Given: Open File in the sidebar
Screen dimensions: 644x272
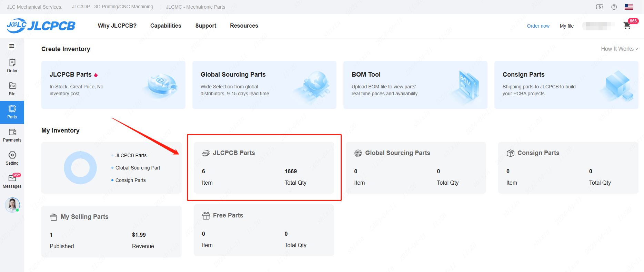Looking at the screenshot, I should click(x=12, y=89).
